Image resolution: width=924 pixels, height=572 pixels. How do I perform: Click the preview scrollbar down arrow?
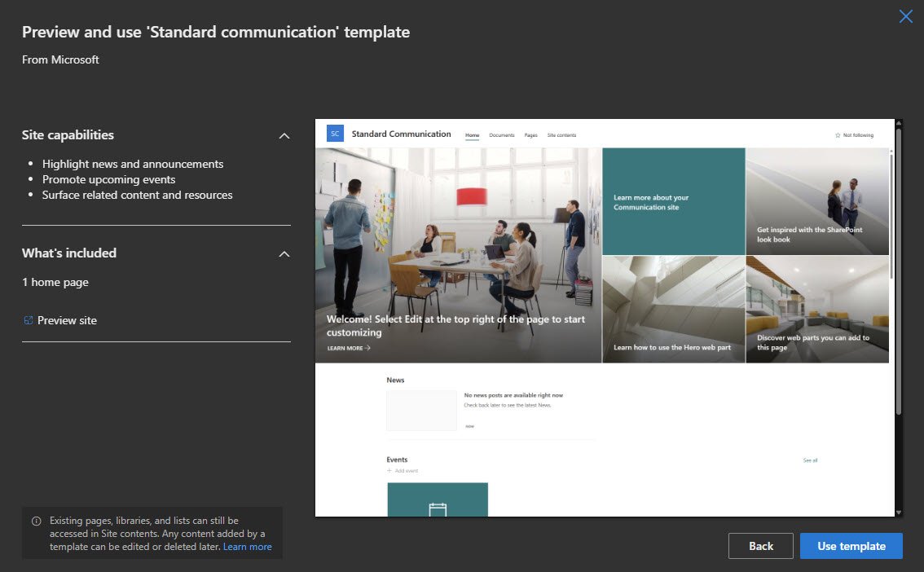(x=899, y=513)
